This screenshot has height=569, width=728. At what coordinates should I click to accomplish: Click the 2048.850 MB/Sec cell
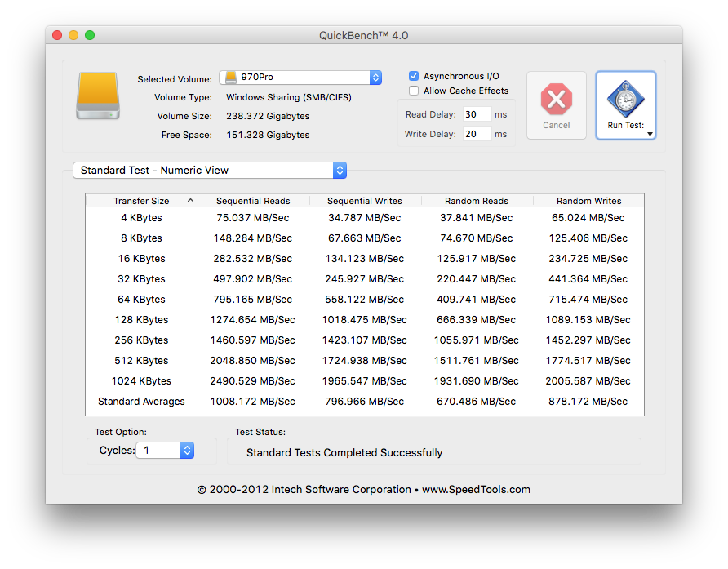pyautogui.click(x=253, y=361)
